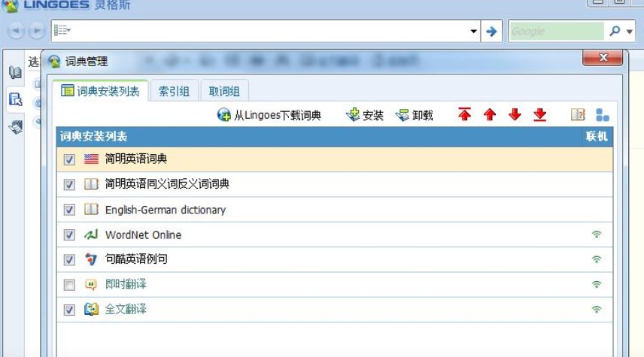The width and height of the screenshot is (644, 357).
Task: Select English-German dictionary row text
Action: tap(166, 210)
